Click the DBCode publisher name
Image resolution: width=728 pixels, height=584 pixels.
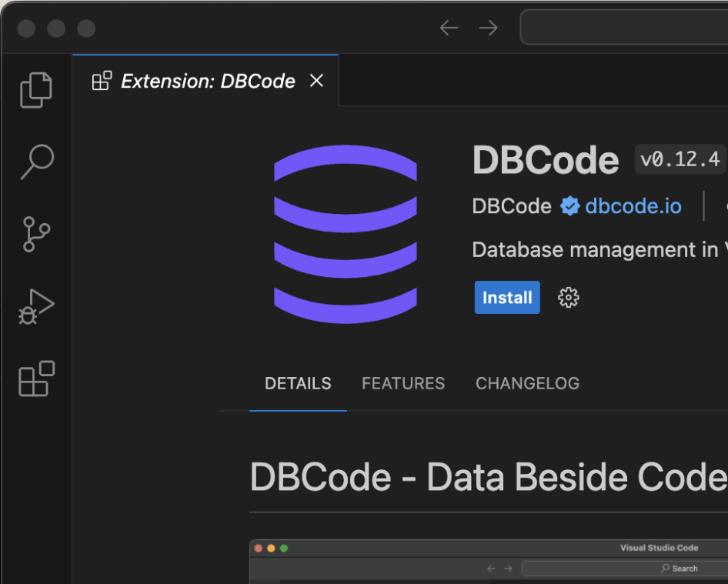511,206
